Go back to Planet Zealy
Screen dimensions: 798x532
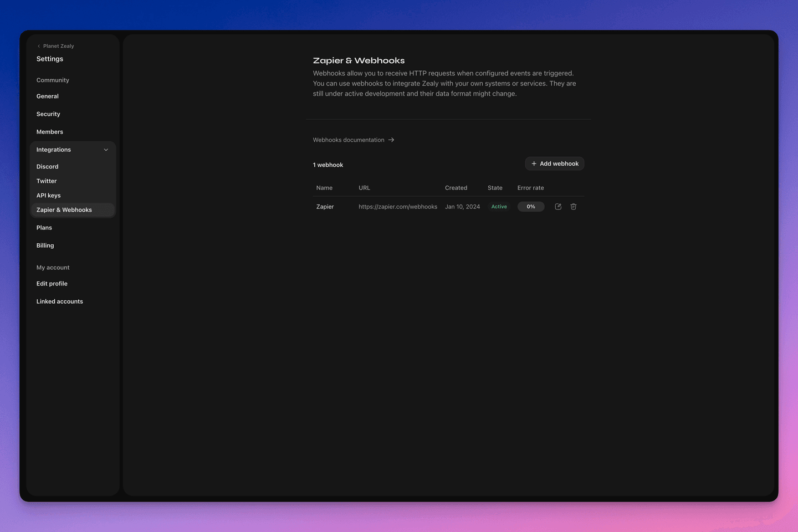[x=55, y=46]
